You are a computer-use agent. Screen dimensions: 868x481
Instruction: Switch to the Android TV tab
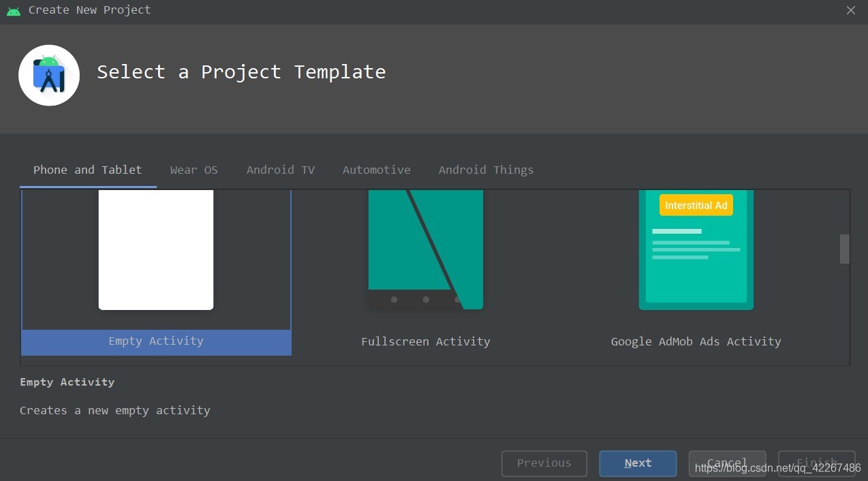pos(281,170)
